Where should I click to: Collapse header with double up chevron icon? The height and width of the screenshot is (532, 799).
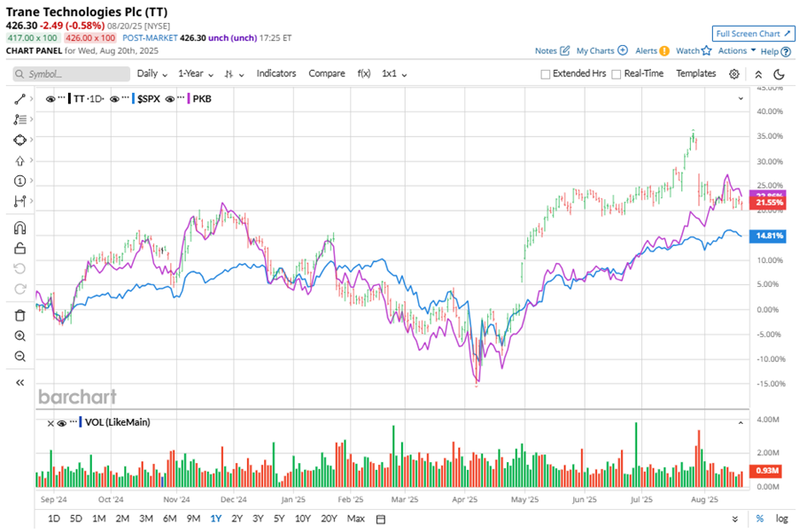click(x=758, y=74)
